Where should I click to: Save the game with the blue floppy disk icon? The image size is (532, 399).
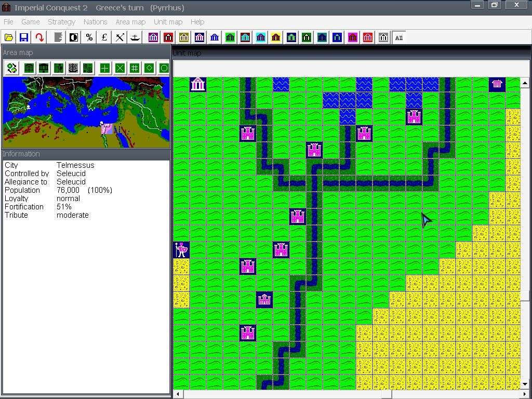24,37
